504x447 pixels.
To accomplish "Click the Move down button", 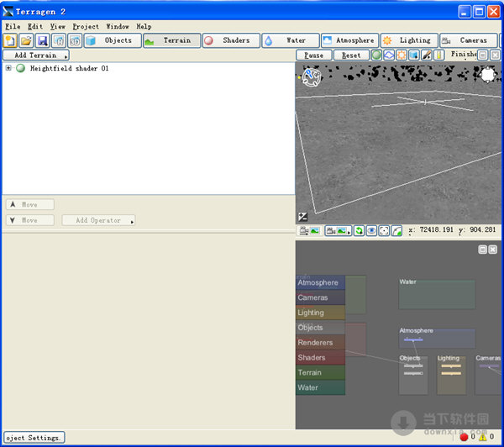I will [x=30, y=220].
